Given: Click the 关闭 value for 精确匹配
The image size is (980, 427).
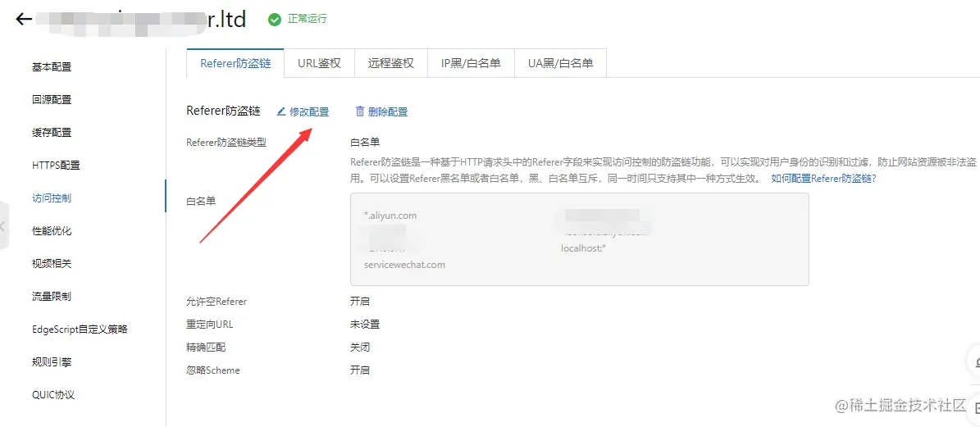Looking at the screenshot, I should [x=360, y=348].
